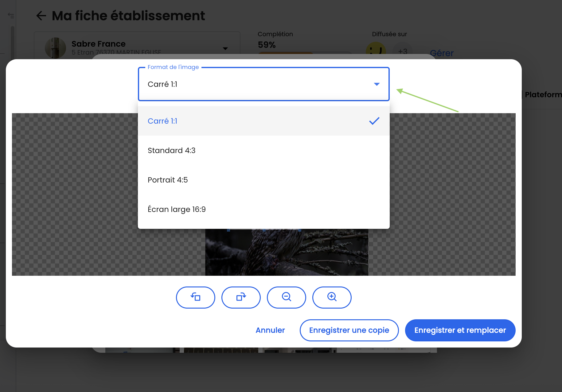
Task: Rotate image right with the clockwise button
Action: click(x=241, y=297)
